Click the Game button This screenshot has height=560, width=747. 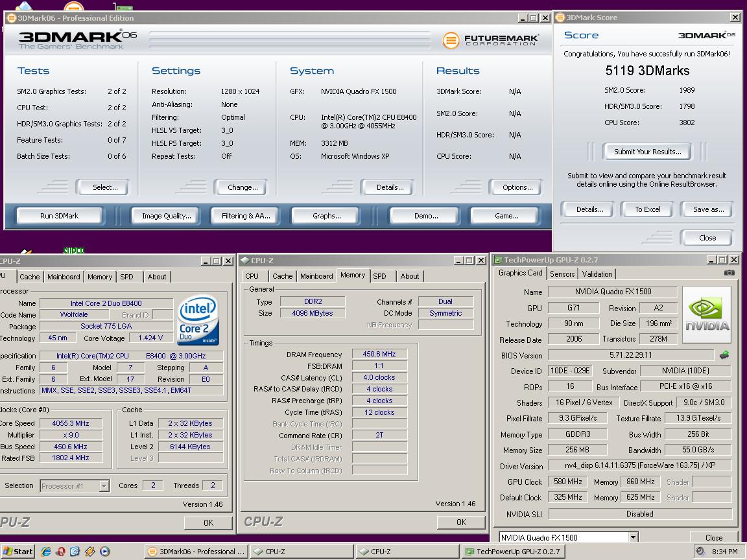pos(506,216)
